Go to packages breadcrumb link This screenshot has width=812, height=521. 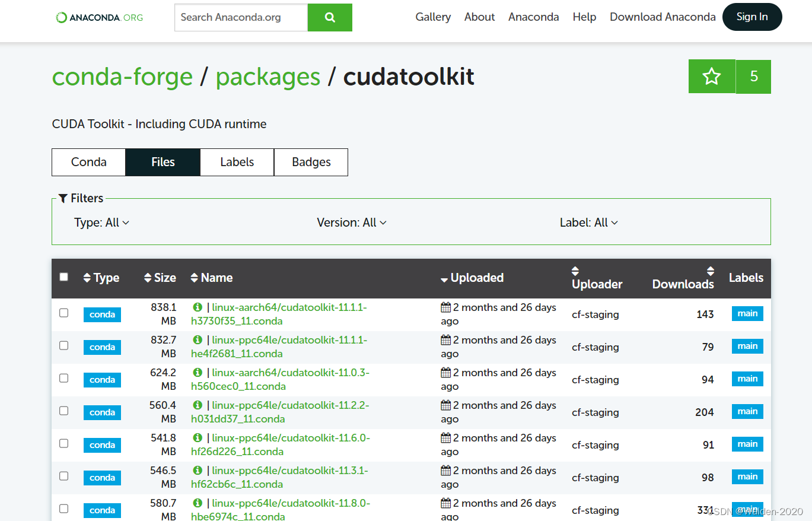click(x=268, y=77)
